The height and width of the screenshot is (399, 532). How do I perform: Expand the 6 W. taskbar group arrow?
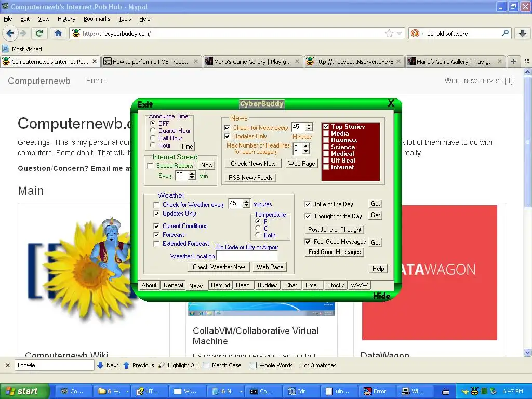(x=127, y=391)
